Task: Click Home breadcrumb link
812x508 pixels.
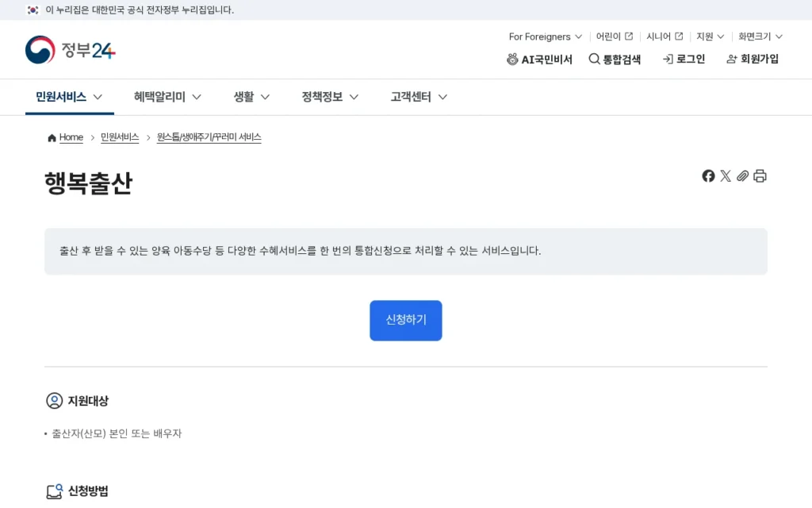Action: [71, 137]
